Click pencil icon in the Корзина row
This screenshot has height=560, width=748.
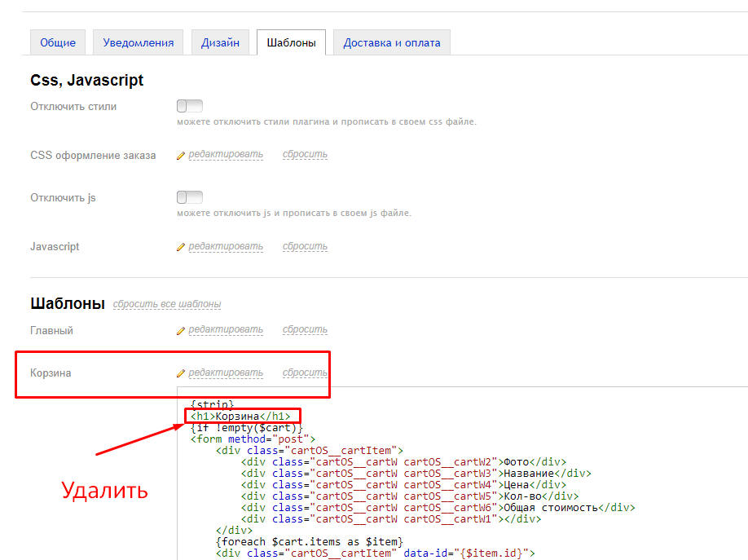181,373
